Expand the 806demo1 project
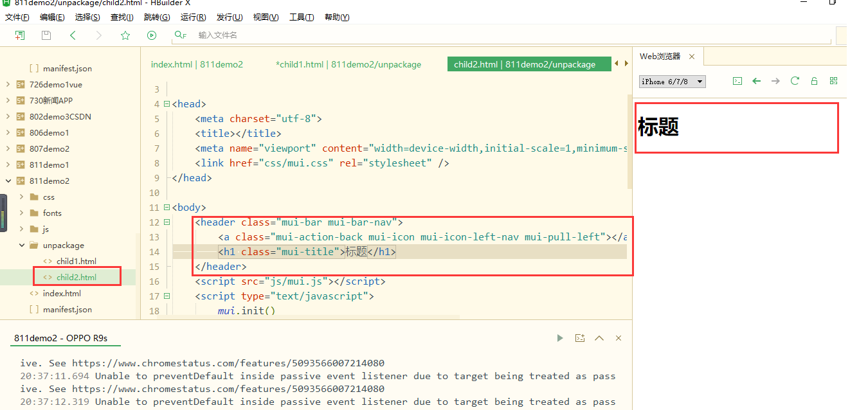The image size is (868, 410). click(x=7, y=132)
